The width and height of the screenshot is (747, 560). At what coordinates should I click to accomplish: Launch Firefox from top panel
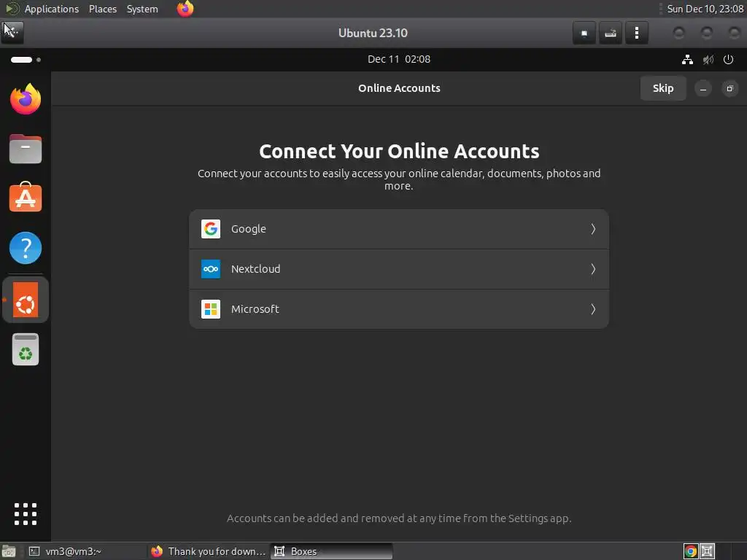[185, 9]
